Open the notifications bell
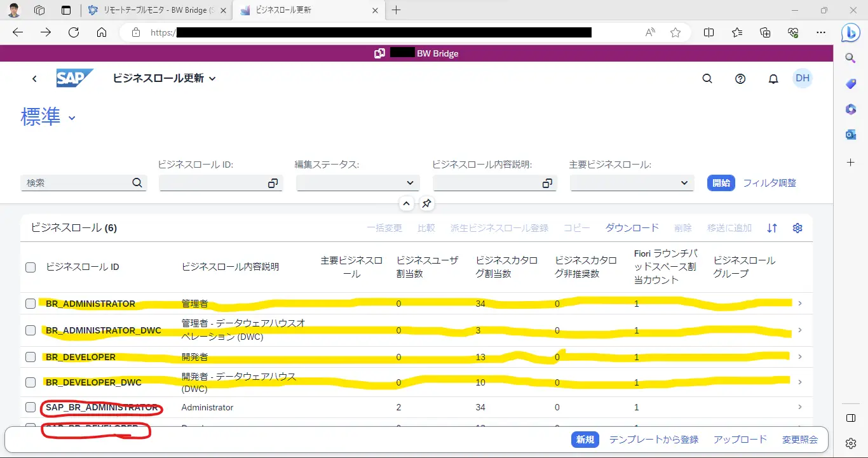 click(x=773, y=79)
